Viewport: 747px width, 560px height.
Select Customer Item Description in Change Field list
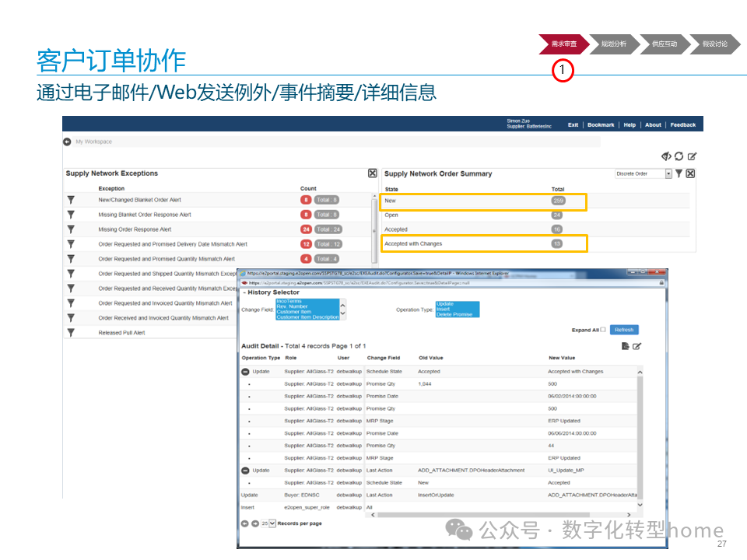point(308,317)
